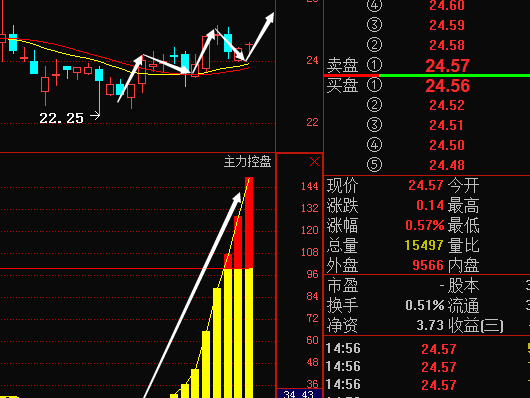This screenshot has height=398, width=530.
Task: Click the circled 2 sell level icon
Action: coord(374,45)
